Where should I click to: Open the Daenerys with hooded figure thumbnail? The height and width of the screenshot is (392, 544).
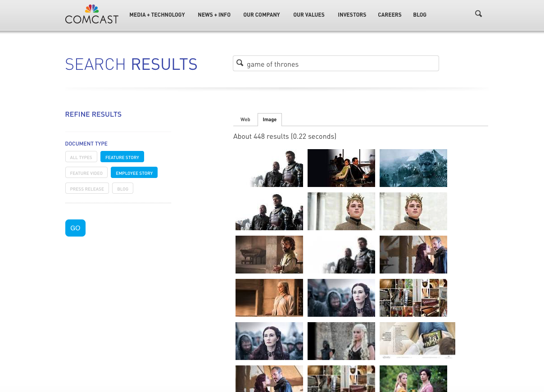pyautogui.click(x=341, y=341)
